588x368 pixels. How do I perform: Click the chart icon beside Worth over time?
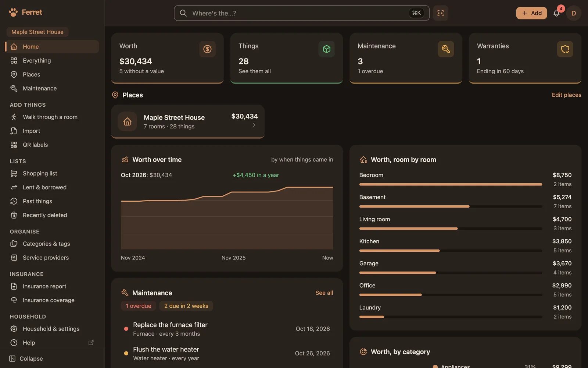coord(125,160)
